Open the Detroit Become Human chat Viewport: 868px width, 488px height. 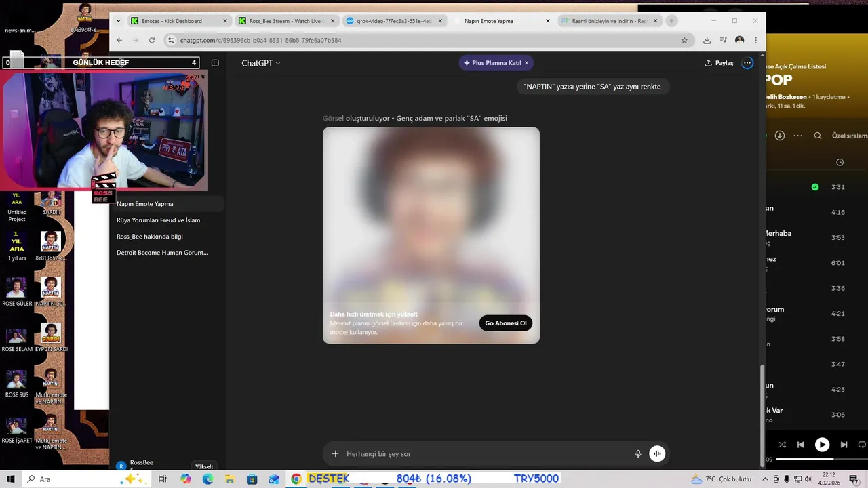pyautogui.click(x=167, y=253)
